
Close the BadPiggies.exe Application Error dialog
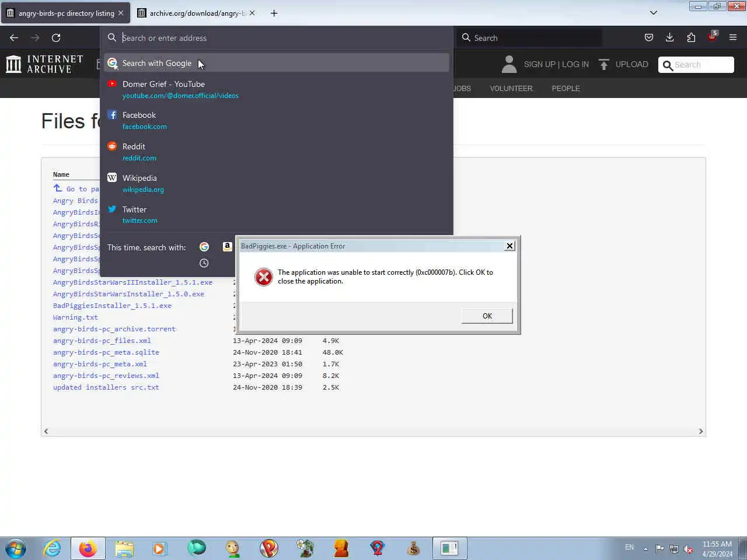[509, 246]
